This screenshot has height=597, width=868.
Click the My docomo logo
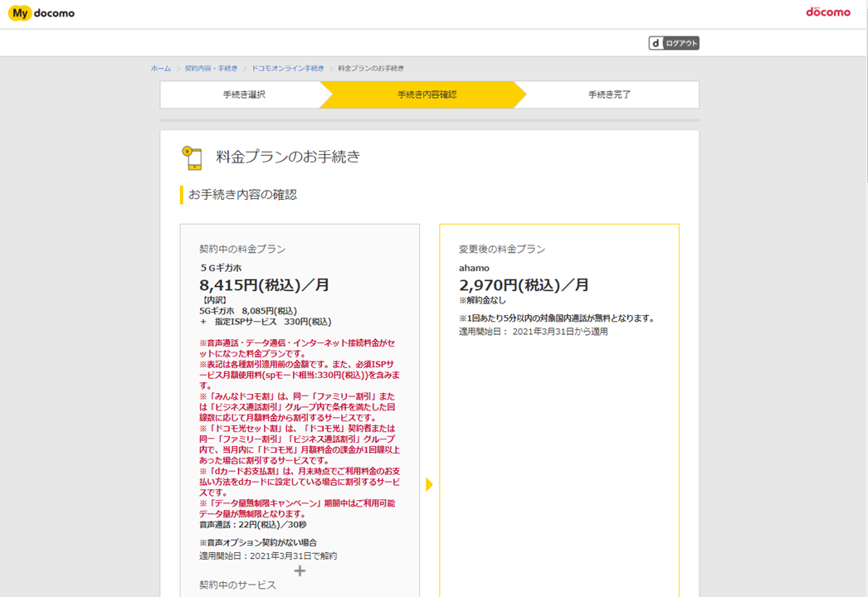coord(41,13)
